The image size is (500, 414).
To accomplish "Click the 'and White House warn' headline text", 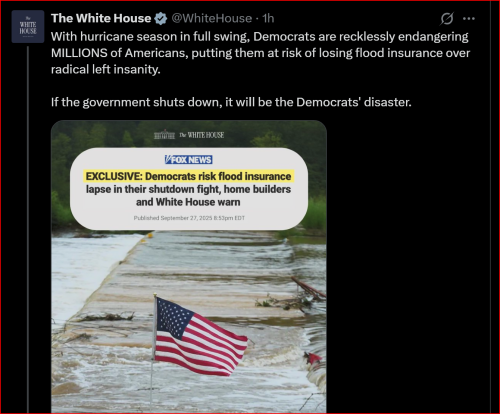I will coord(188,202).
